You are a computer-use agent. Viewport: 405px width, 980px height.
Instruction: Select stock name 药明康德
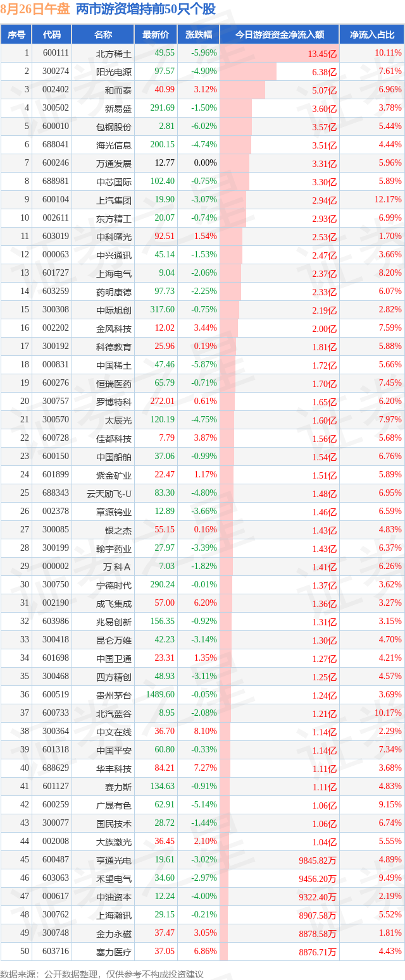[x=114, y=291]
